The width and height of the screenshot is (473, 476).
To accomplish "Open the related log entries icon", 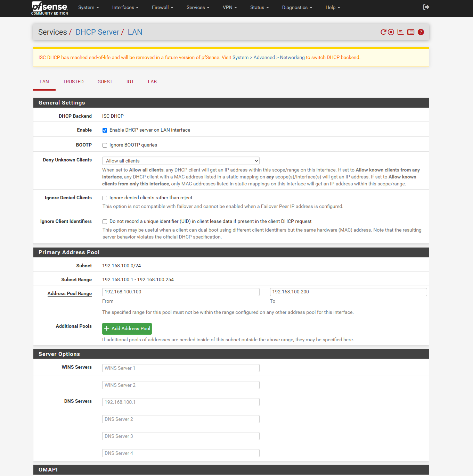I will coord(411,32).
